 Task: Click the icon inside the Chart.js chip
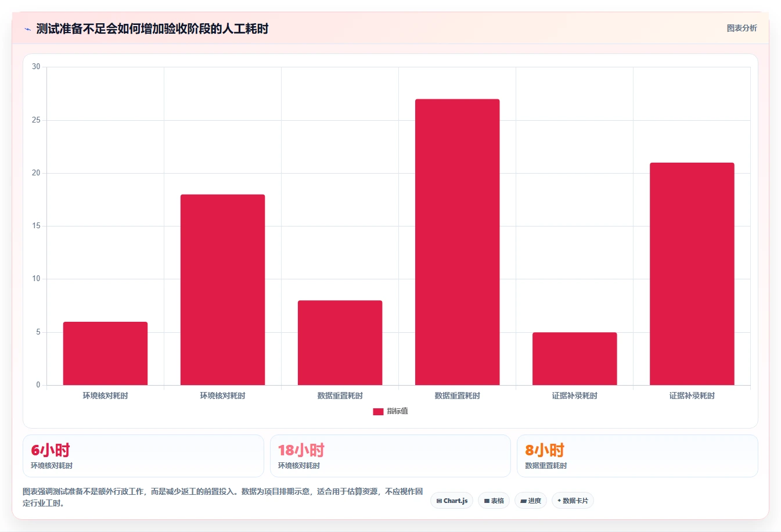point(439,501)
